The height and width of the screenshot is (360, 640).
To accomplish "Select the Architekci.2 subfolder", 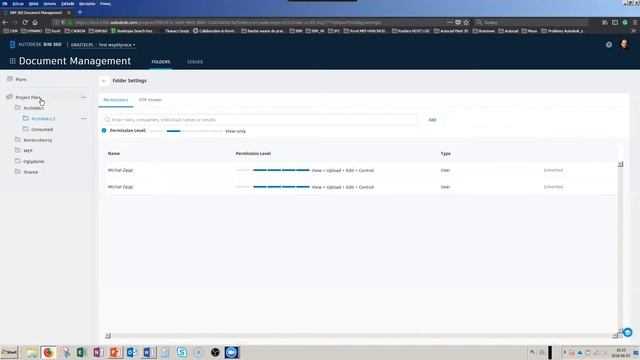I will coord(43,119).
